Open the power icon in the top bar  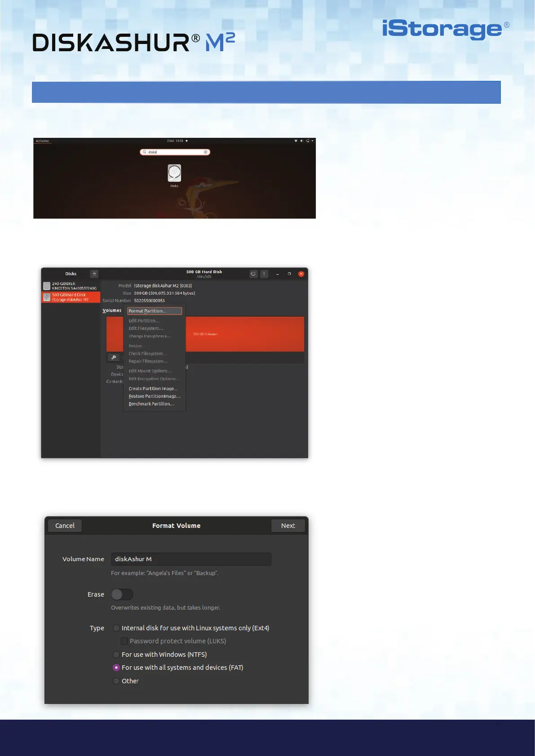tap(307, 141)
